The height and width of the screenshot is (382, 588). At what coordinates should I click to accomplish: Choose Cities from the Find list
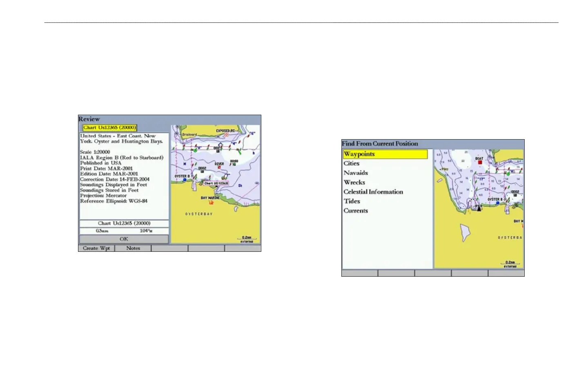(x=352, y=163)
